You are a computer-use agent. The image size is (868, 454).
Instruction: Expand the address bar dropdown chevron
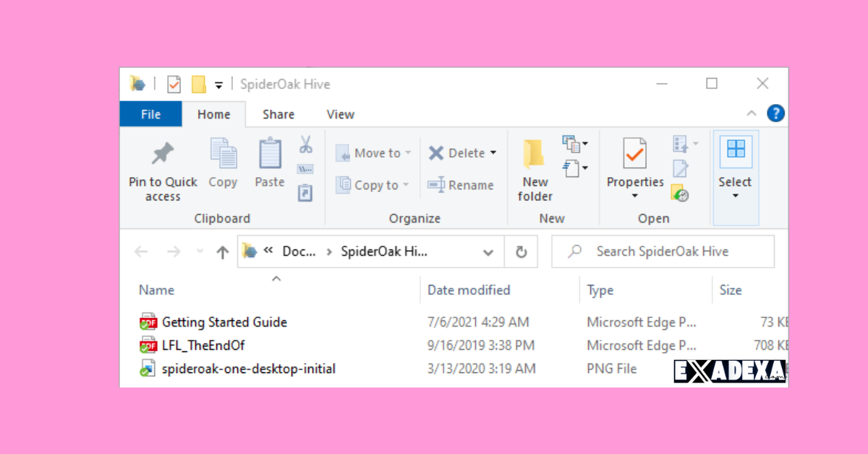pos(488,252)
